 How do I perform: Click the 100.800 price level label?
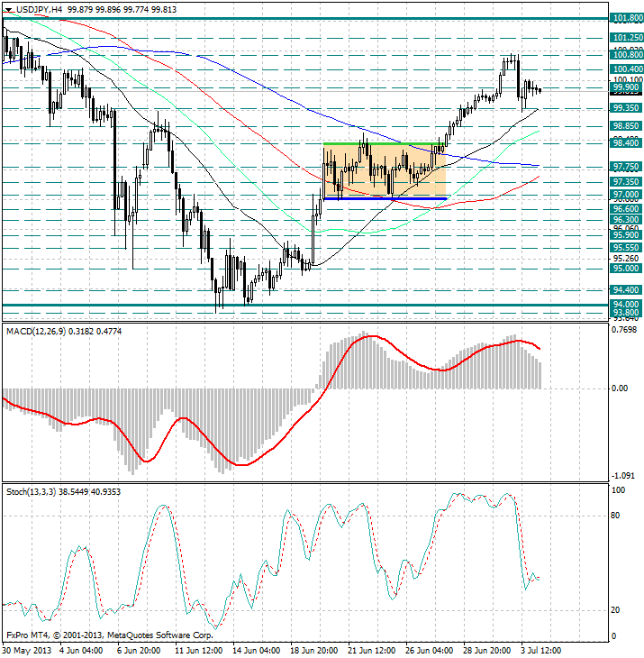click(628, 55)
